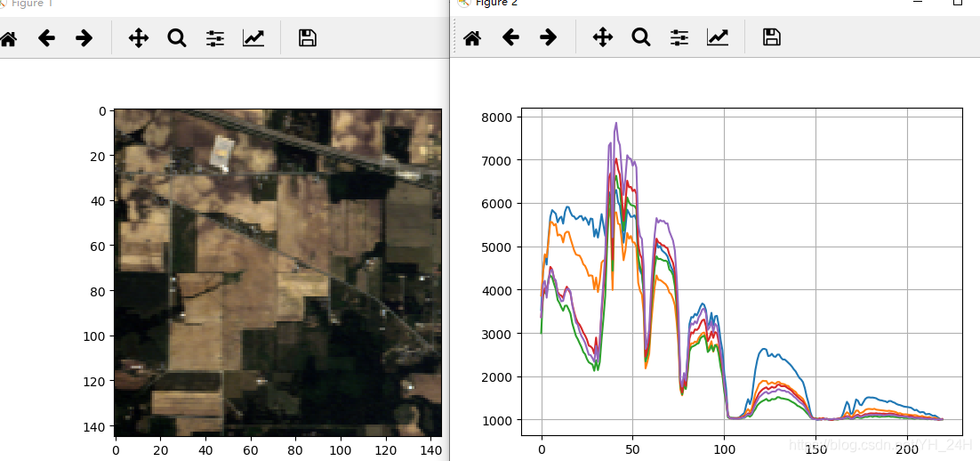Click the hyperspectral image in Figure 1

coord(278,272)
